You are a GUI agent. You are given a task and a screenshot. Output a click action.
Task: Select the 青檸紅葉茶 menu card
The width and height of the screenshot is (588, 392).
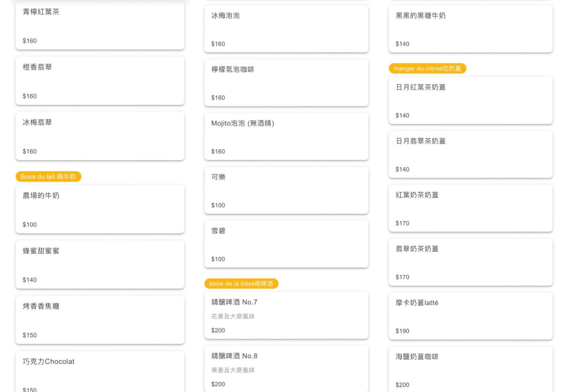click(x=100, y=25)
